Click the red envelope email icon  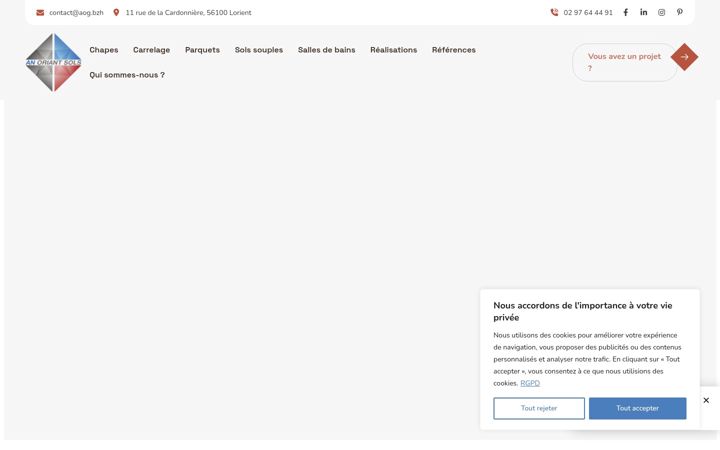40,12
